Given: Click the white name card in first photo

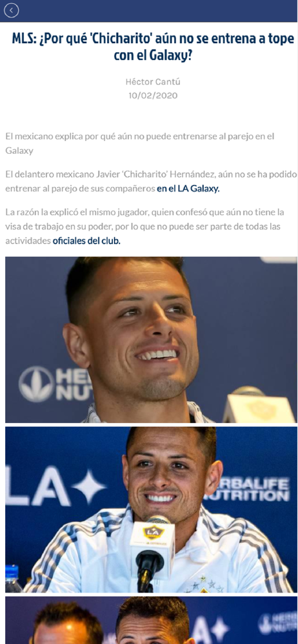Looking at the screenshot, I should 259,409.
